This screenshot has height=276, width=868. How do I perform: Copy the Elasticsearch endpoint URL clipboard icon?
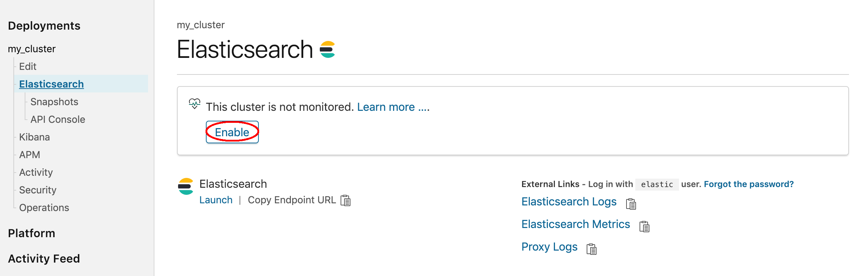coord(346,200)
